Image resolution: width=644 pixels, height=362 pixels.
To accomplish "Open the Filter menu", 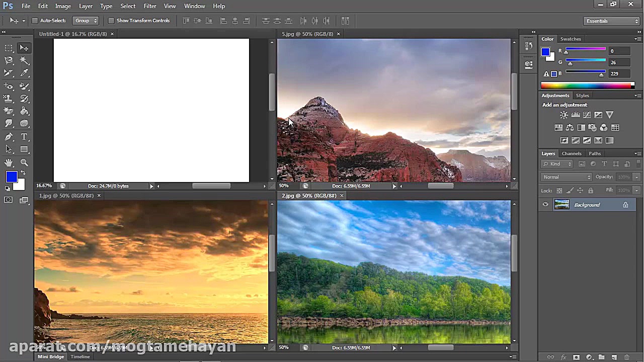I will click(x=149, y=6).
